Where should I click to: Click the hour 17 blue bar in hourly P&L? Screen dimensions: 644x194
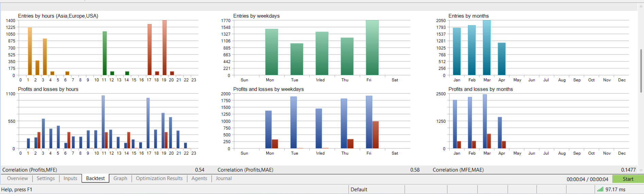pos(148,123)
